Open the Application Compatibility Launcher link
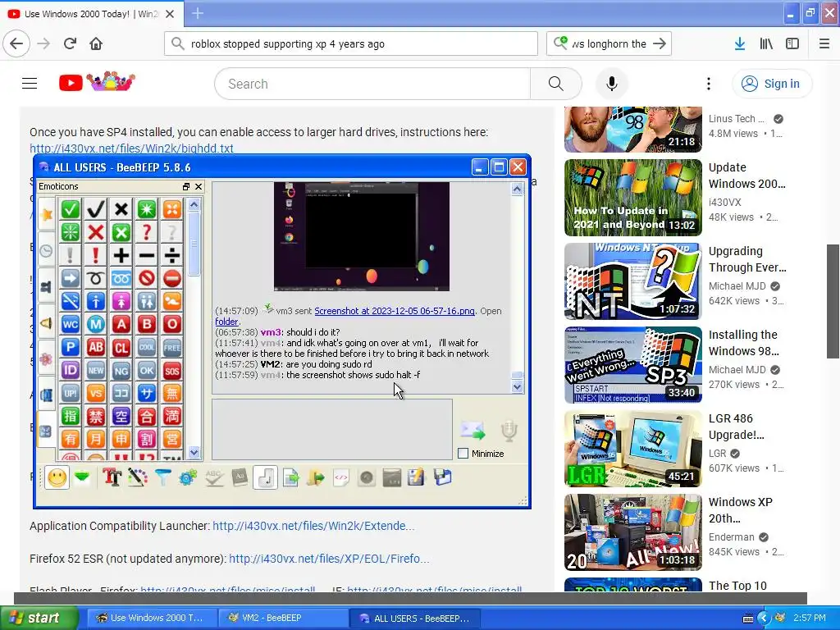Screen dimensions: 840x630 [x=313, y=526]
